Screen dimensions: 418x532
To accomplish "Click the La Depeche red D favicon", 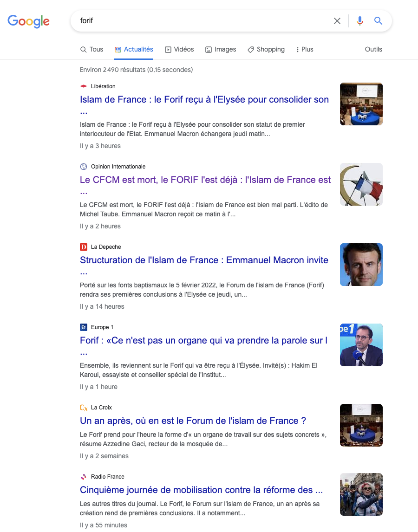I will pyautogui.click(x=84, y=247).
